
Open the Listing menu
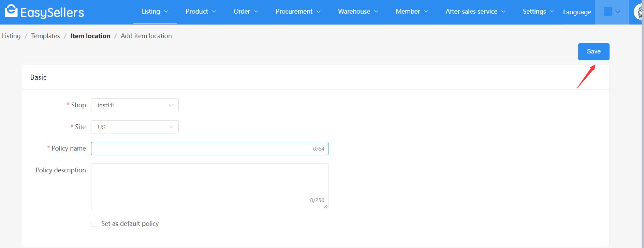155,12
